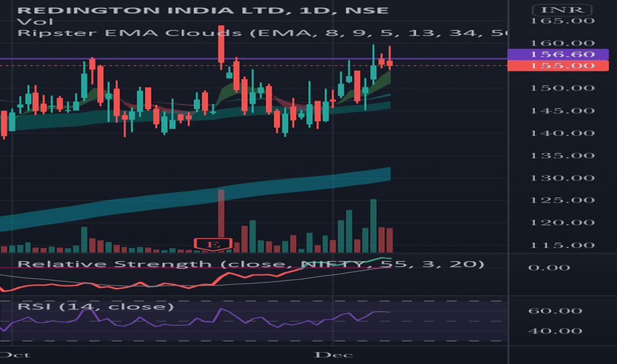Click the INR currency button

point(561,10)
